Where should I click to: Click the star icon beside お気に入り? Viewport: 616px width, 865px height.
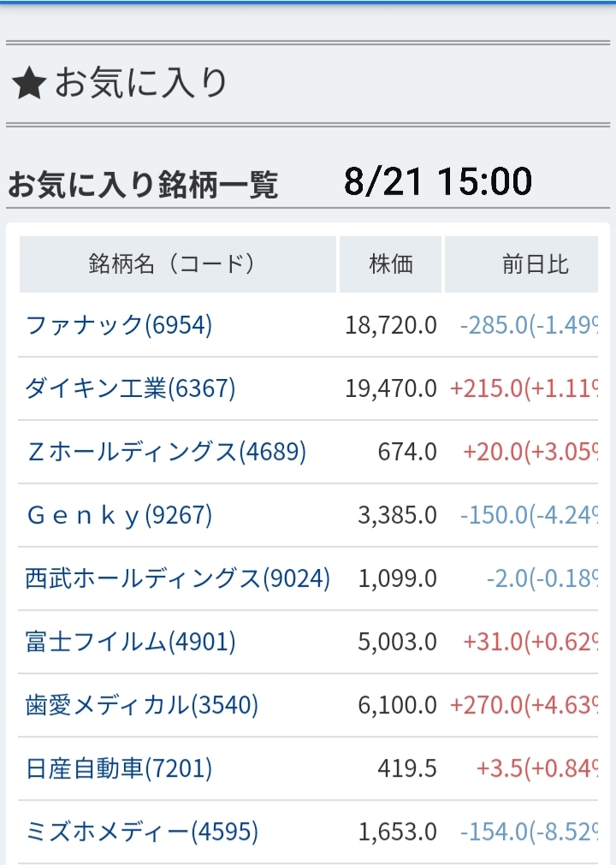tap(27, 84)
